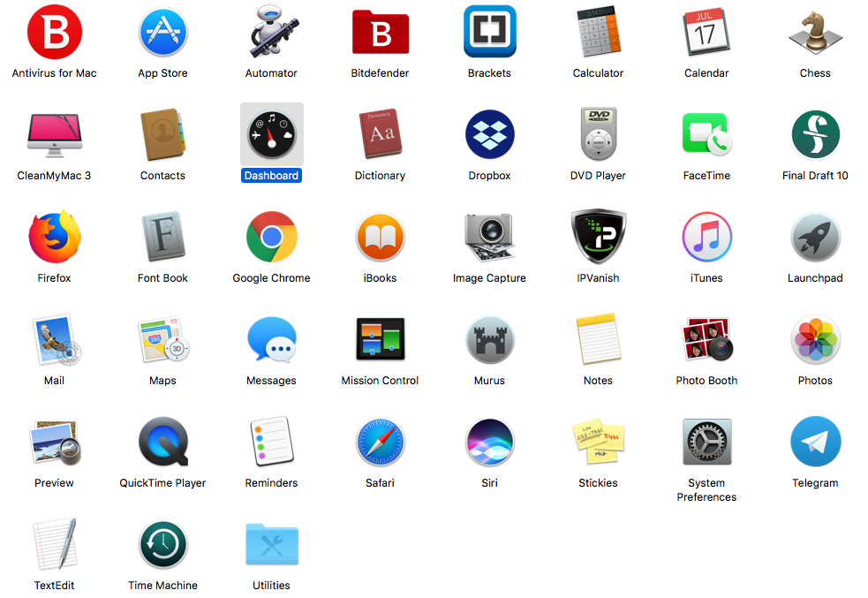Viewport: 868px width, 598px height.
Task: Launch Antivirus for Mac
Action: click(x=54, y=33)
